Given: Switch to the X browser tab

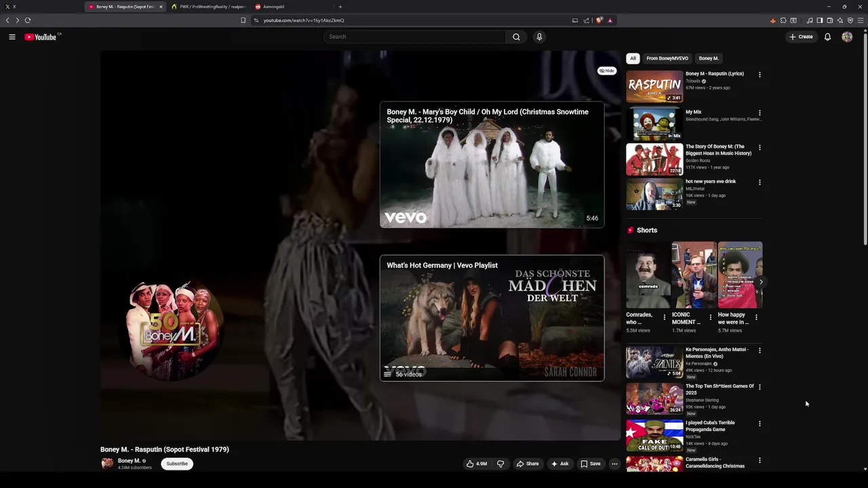Looking at the screenshot, I should click(x=42, y=7).
